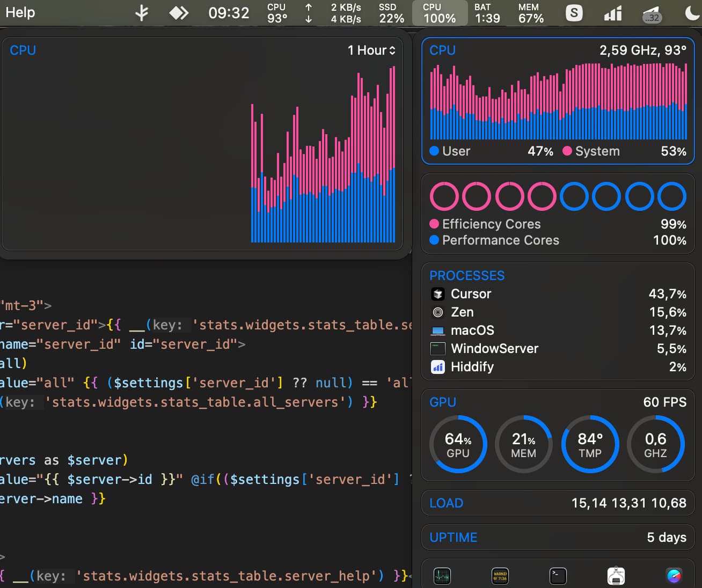Open the SSD 22% menu bar item
Viewport: 702px width, 588px height.
tap(391, 13)
